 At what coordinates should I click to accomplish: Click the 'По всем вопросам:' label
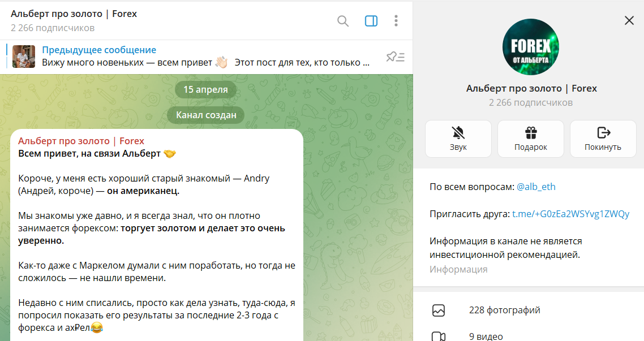[x=472, y=187]
